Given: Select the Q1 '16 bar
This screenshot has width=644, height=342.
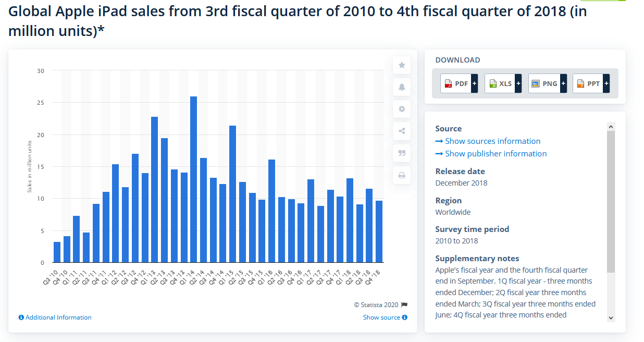Looking at the screenshot, I should 271,211.
